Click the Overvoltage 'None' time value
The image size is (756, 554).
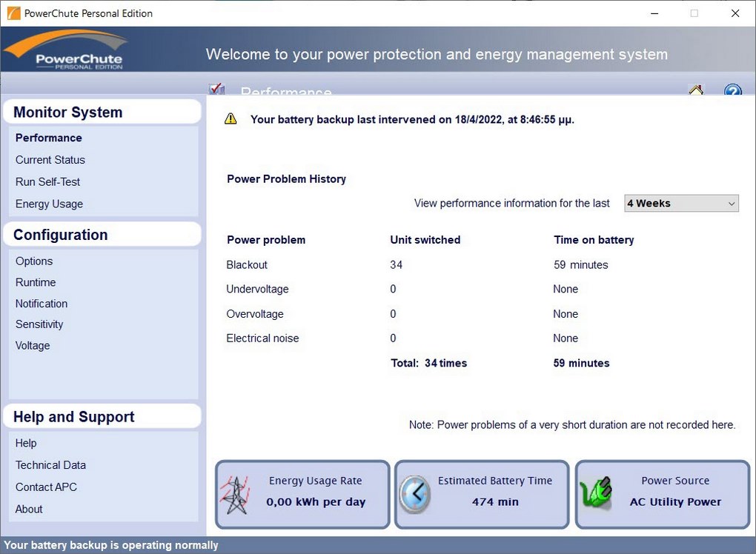point(566,314)
